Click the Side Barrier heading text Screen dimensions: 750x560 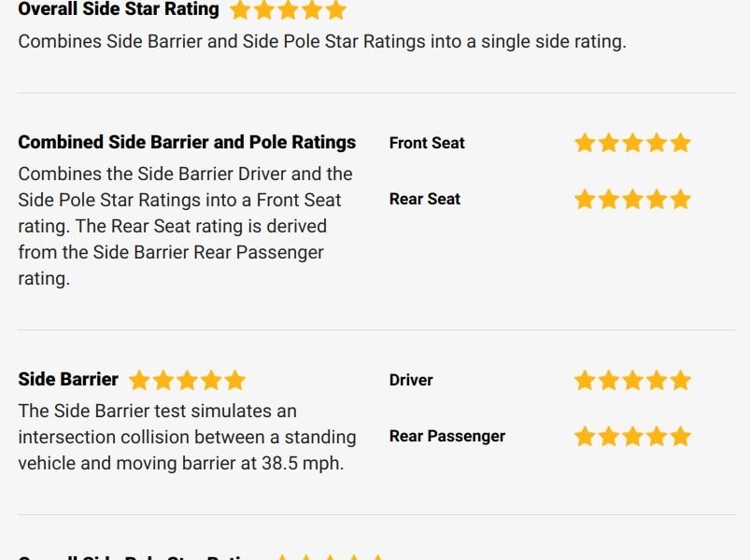tap(68, 379)
